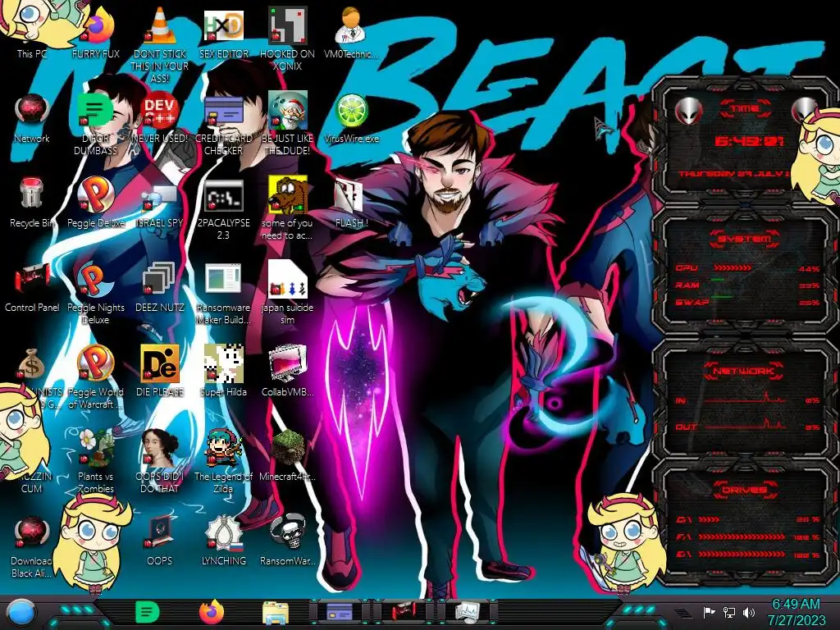The image size is (840, 630).
Task: Open the OOPS DID I DO THAT portrait icon
Action: (x=160, y=449)
